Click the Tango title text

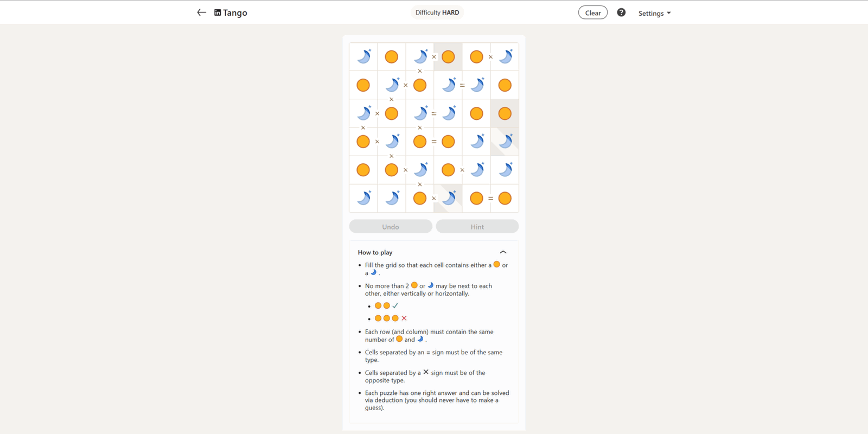235,12
